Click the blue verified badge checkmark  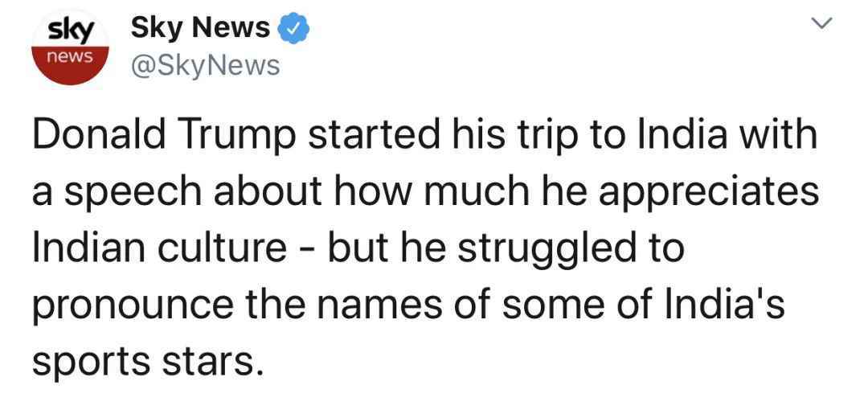point(293,28)
